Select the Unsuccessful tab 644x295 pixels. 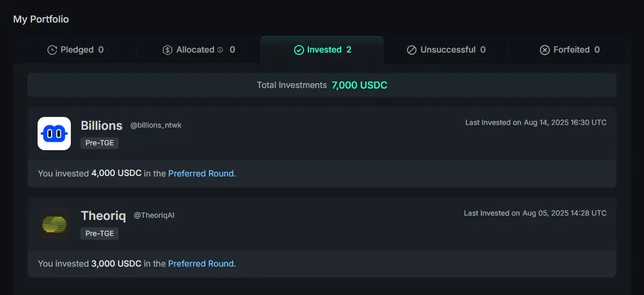click(446, 50)
